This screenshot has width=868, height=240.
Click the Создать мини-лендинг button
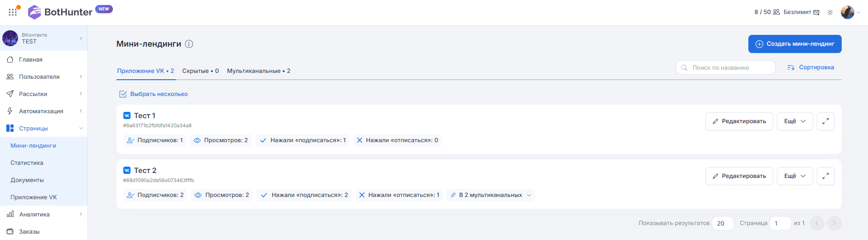tap(795, 44)
